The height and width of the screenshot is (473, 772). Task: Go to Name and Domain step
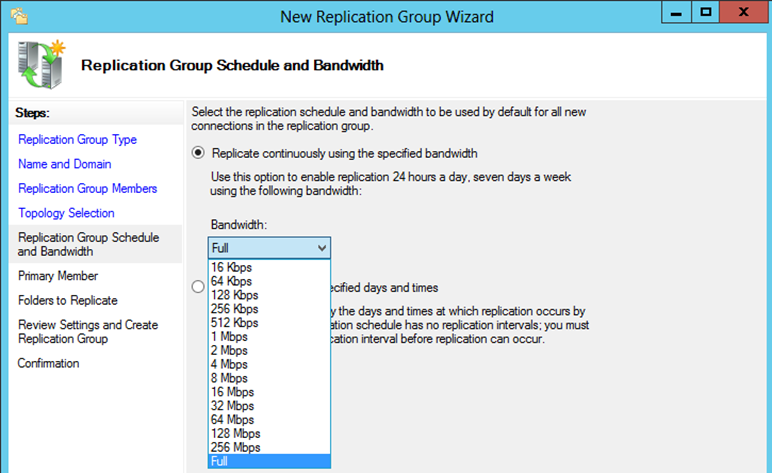coord(64,164)
